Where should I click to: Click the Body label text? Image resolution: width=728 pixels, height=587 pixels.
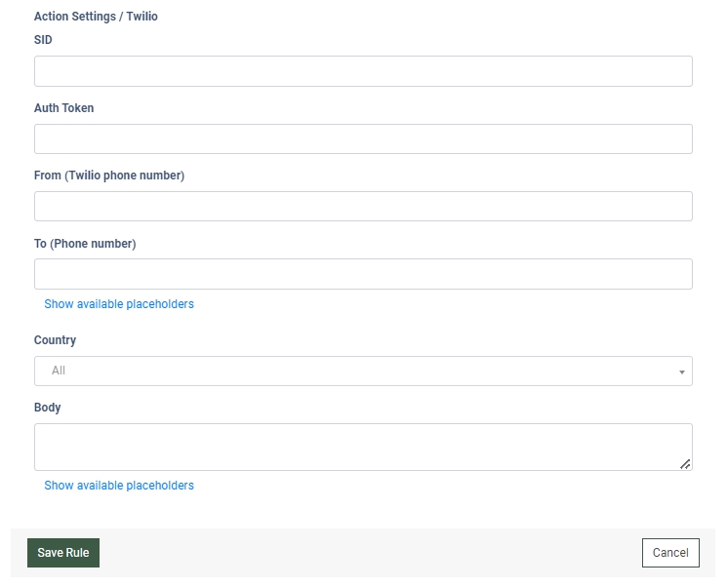pyautogui.click(x=48, y=408)
